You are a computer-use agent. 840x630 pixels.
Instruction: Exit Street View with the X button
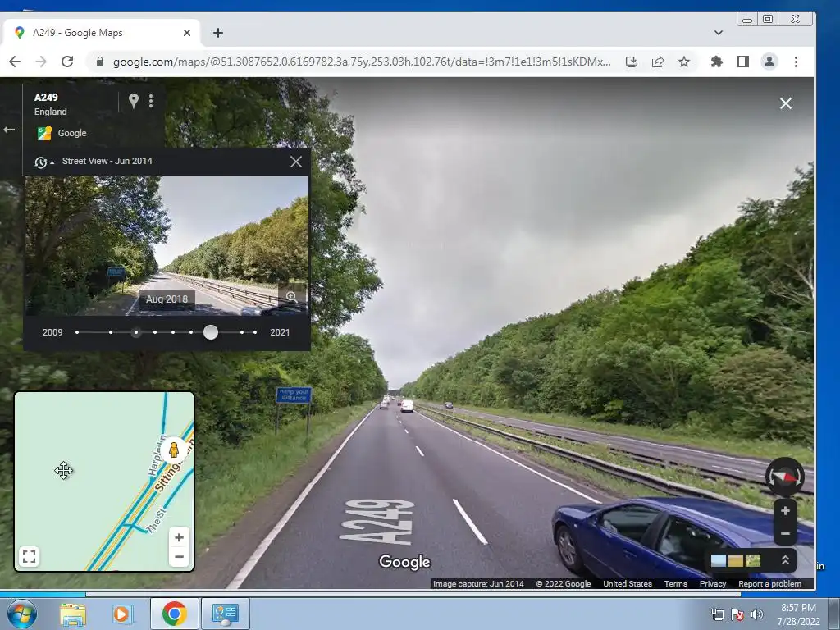[785, 103]
